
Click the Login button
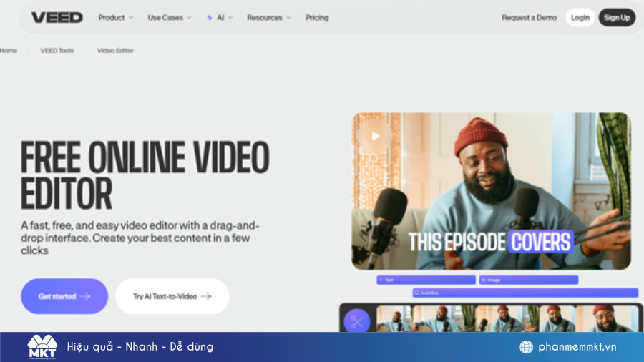tap(580, 18)
